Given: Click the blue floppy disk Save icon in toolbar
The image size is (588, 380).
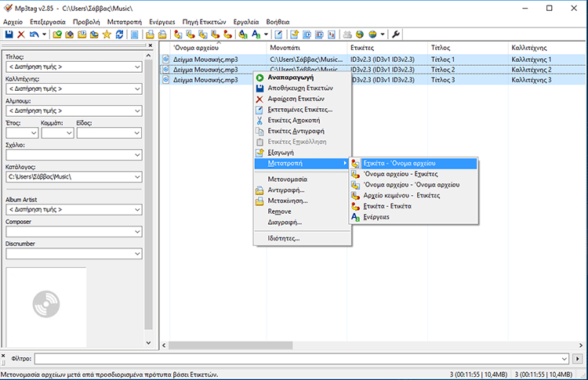Looking at the screenshot, I should [9, 34].
